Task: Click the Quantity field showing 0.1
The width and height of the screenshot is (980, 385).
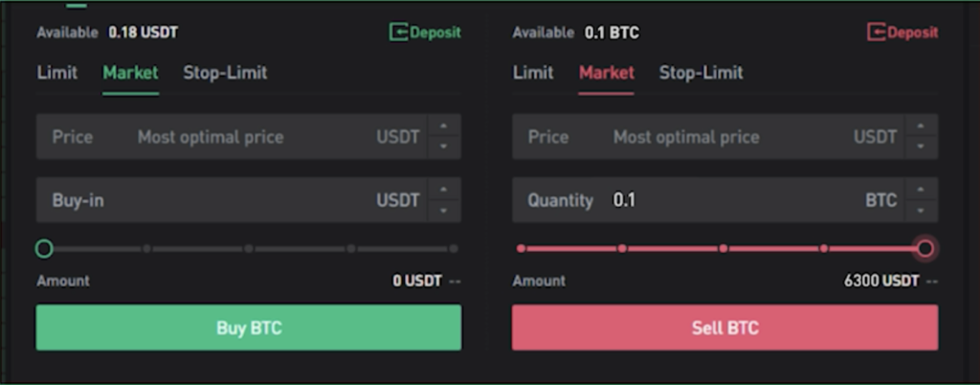Action: coord(727,200)
